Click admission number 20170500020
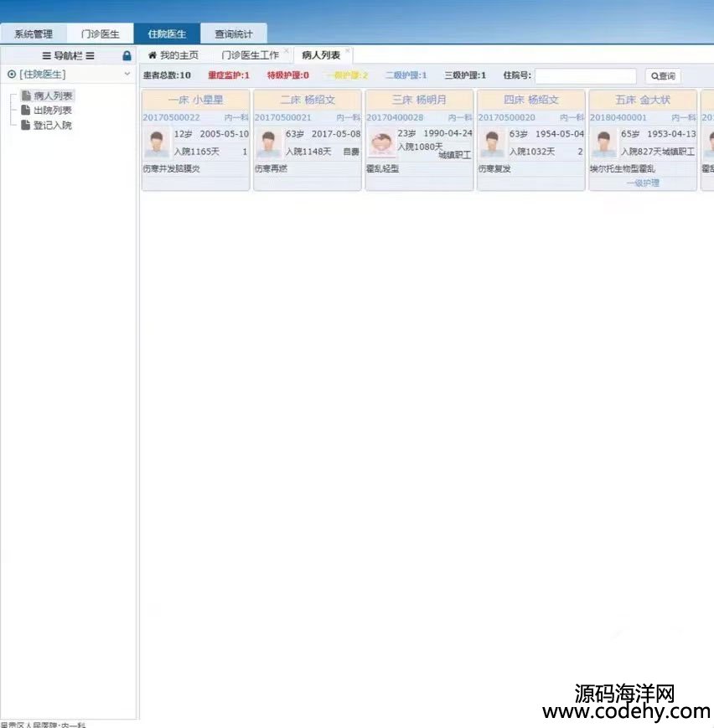The image size is (714, 728). tap(507, 117)
